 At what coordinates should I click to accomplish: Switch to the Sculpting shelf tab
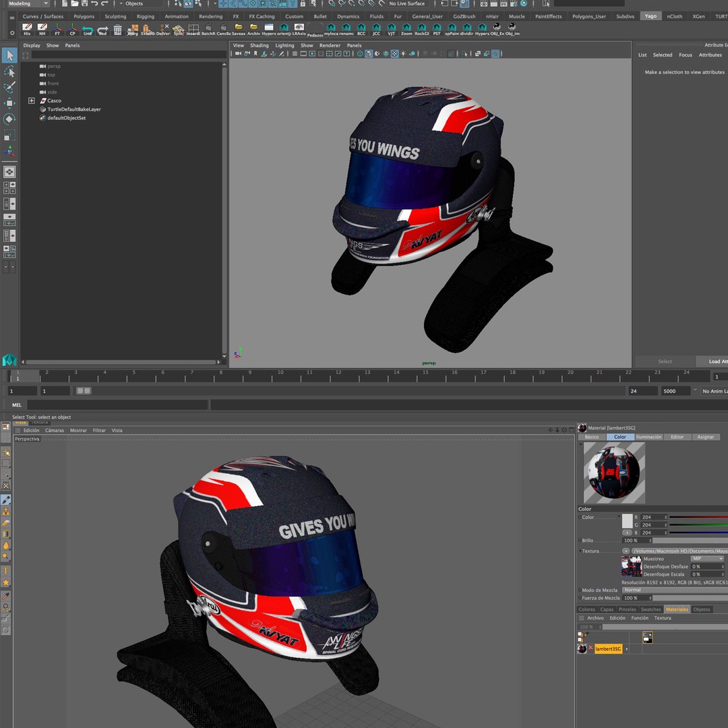click(x=115, y=16)
